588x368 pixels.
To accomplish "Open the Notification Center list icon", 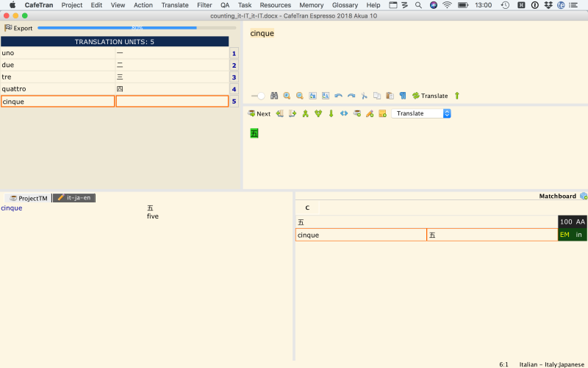I will 573,5.
